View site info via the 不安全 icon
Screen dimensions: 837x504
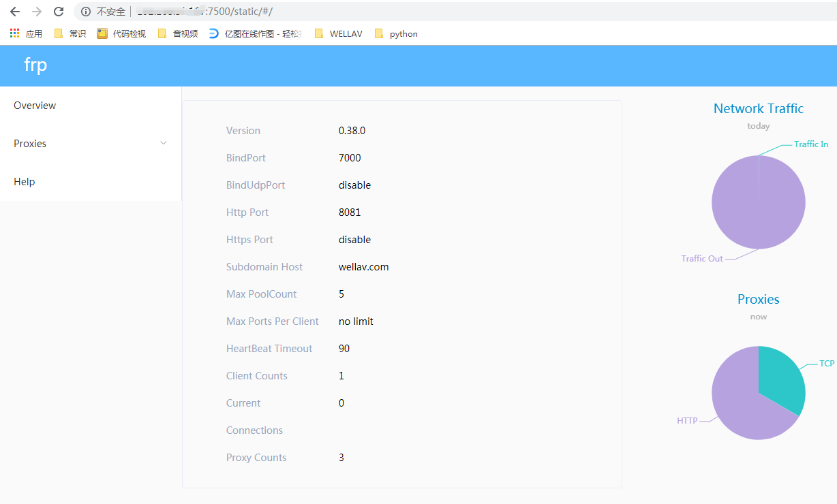pyautogui.click(x=86, y=12)
